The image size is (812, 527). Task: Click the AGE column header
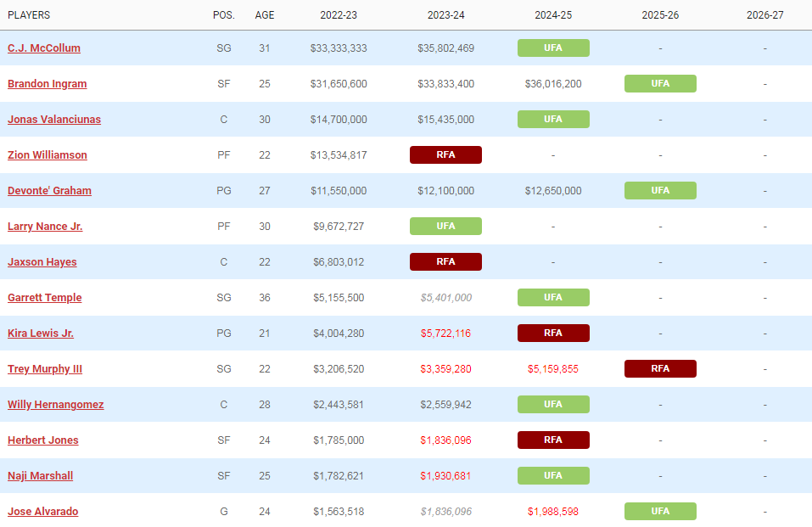click(265, 15)
